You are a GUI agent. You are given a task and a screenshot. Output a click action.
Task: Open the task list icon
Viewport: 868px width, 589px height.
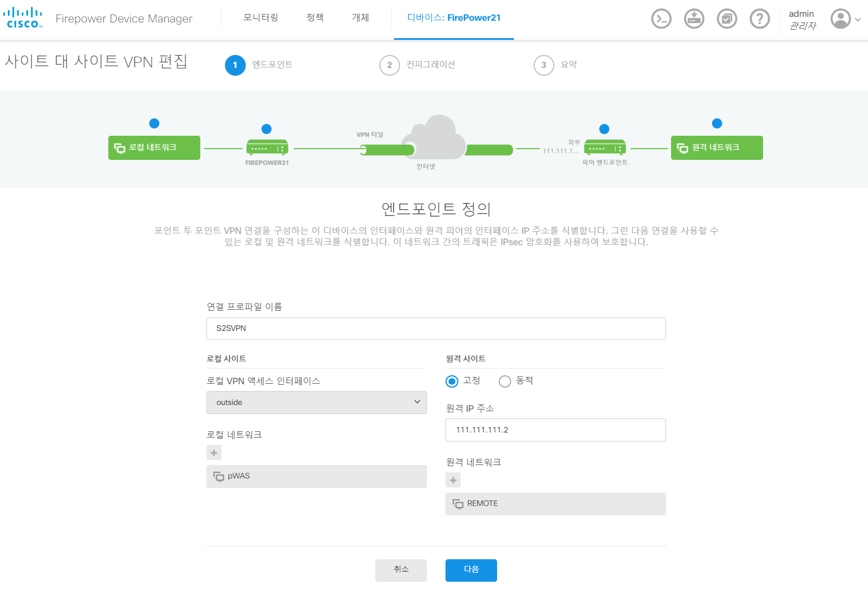[727, 19]
